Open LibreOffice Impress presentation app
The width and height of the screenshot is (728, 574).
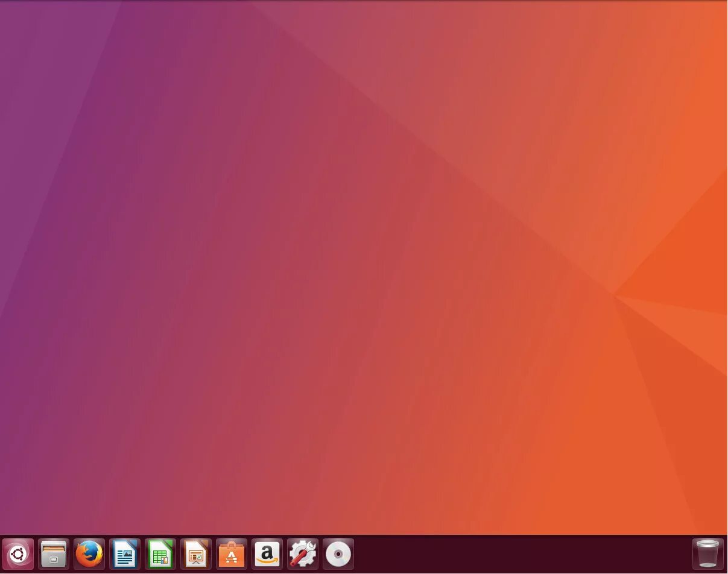pos(196,553)
